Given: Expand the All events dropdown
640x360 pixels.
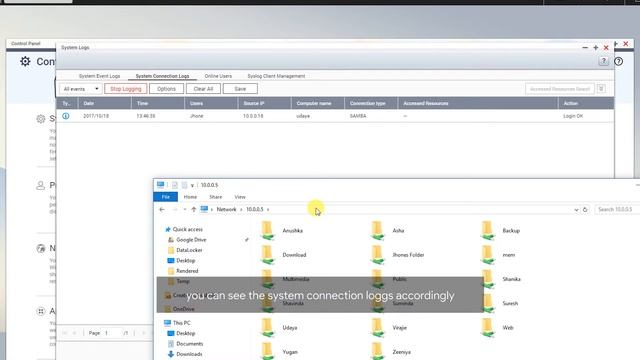Looking at the screenshot, I should coord(81,89).
